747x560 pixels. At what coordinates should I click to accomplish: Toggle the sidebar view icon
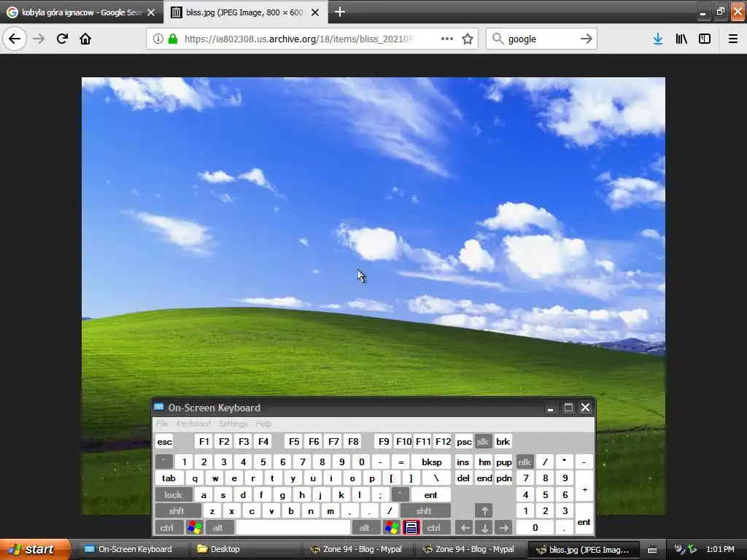pyautogui.click(x=705, y=39)
